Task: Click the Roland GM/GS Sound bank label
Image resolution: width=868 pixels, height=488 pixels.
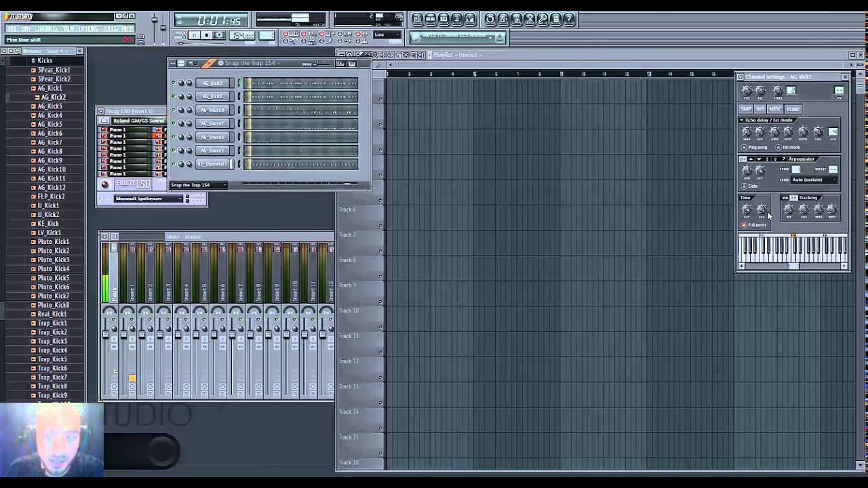Action: click(x=138, y=121)
